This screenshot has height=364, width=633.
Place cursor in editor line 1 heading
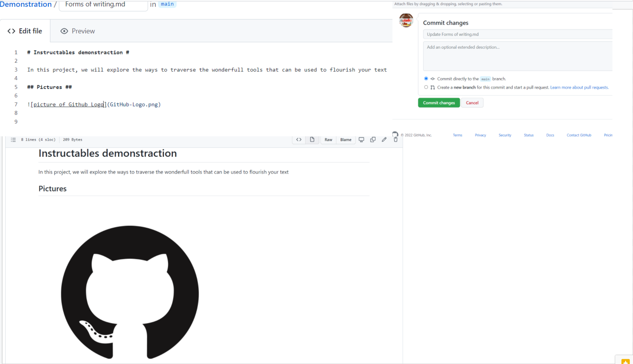click(x=78, y=52)
